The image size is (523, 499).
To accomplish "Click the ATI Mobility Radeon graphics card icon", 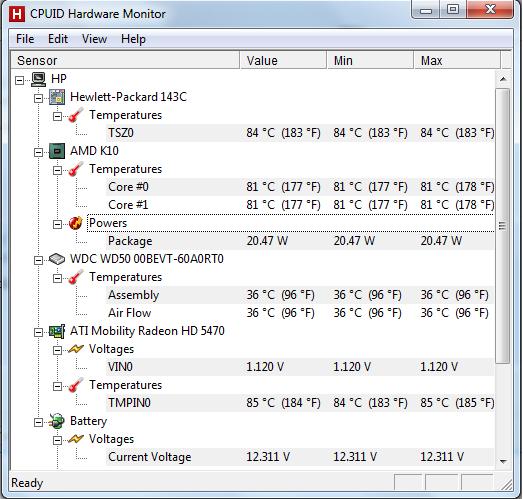I will point(57,331).
